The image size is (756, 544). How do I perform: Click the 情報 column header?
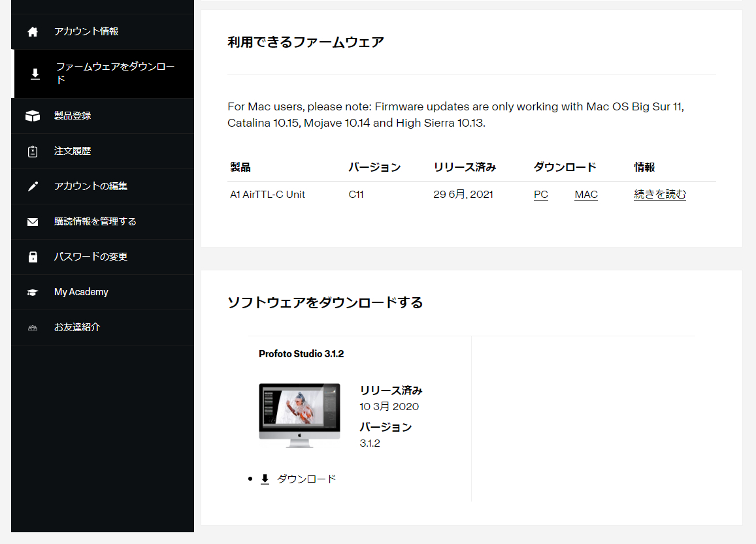coord(644,167)
